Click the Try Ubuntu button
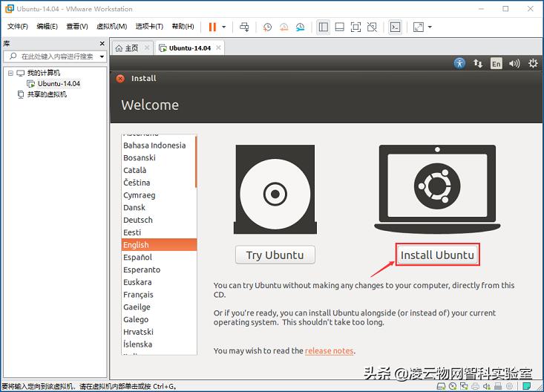Viewport: 544px width, 392px height. tap(275, 255)
